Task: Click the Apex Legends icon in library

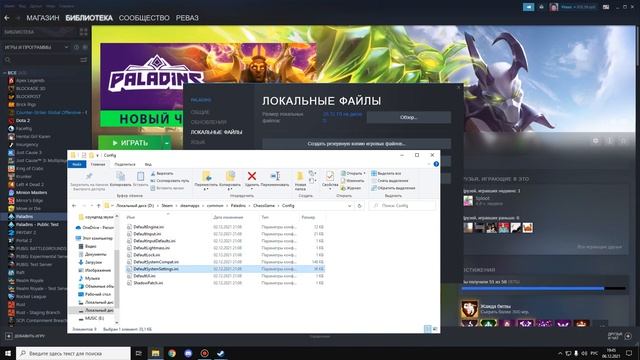Action: (11, 80)
